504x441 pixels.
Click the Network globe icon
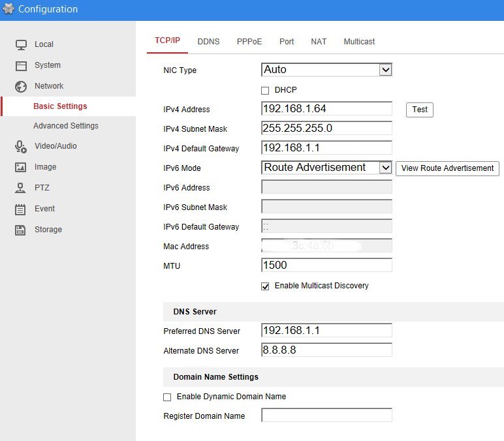click(21, 86)
